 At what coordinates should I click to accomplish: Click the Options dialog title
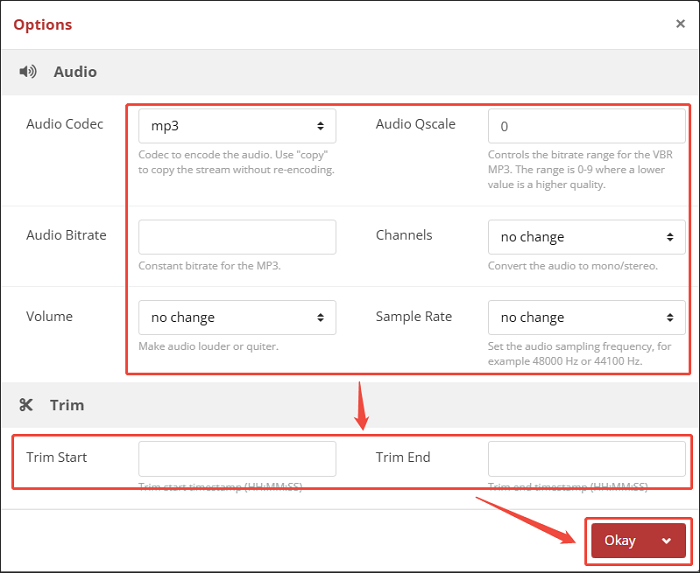coord(43,24)
